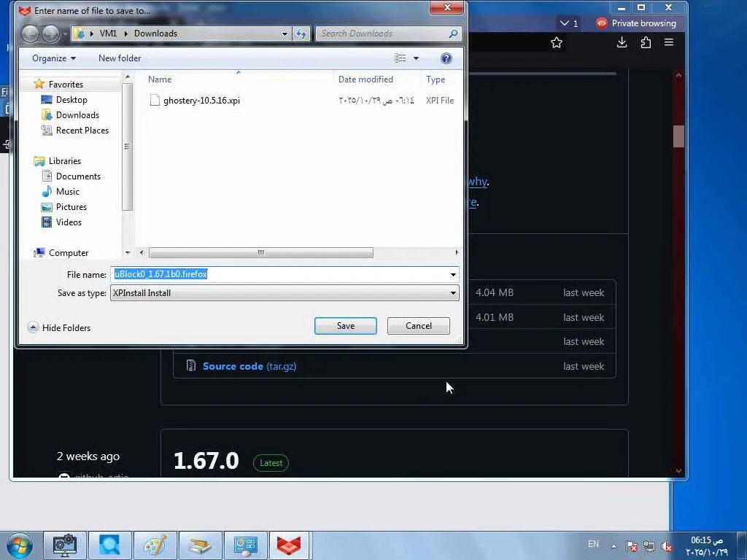Click Downloads in the address breadcrumb
747x560 pixels.
(x=156, y=34)
